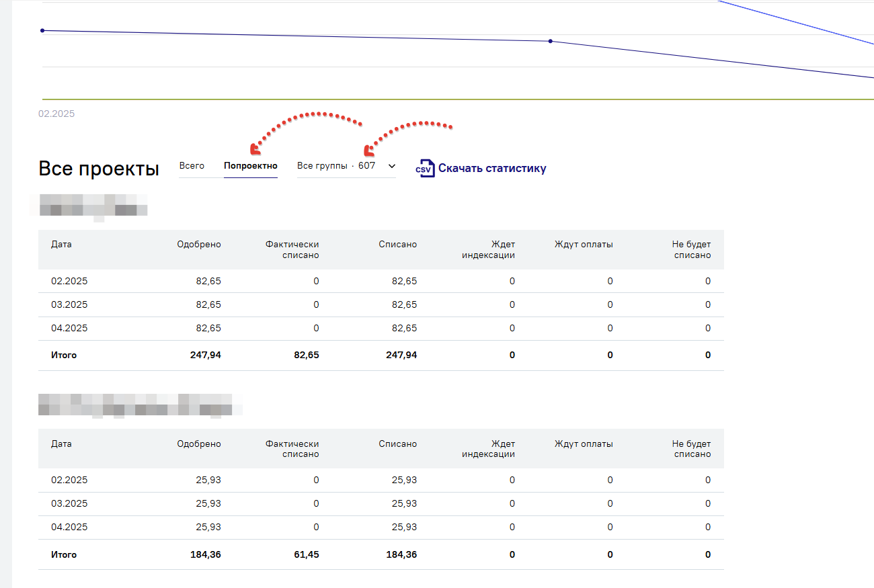This screenshot has height=588, width=874.
Task: Click "Фактически списано" header in second table
Action: [292, 449]
